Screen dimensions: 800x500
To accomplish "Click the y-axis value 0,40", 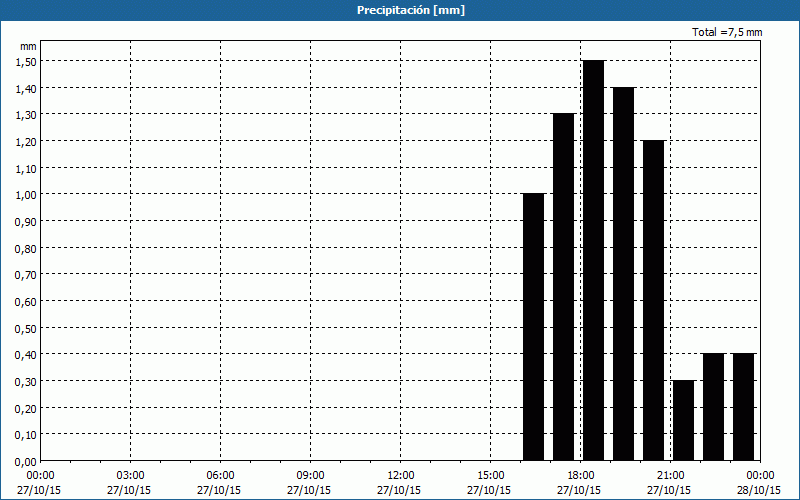I will coord(26,355).
